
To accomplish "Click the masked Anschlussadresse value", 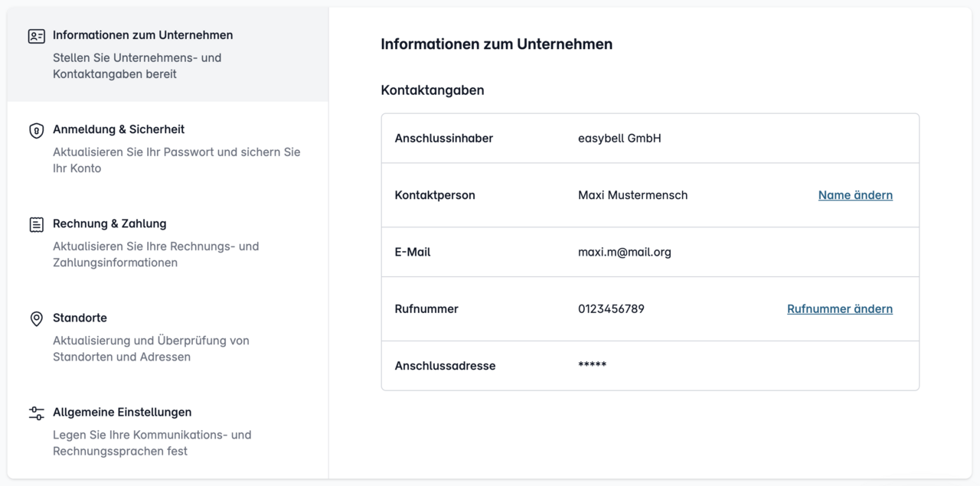I will 592,365.
